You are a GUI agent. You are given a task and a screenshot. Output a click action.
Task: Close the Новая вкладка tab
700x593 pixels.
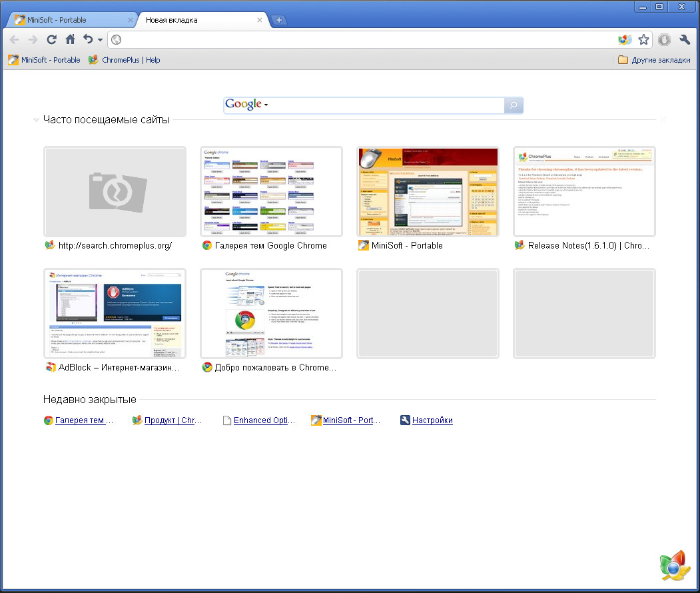point(259,20)
